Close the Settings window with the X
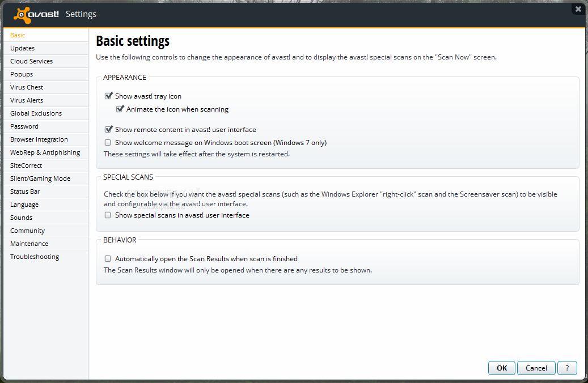This screenshot has height=383, width=588. 578,9
